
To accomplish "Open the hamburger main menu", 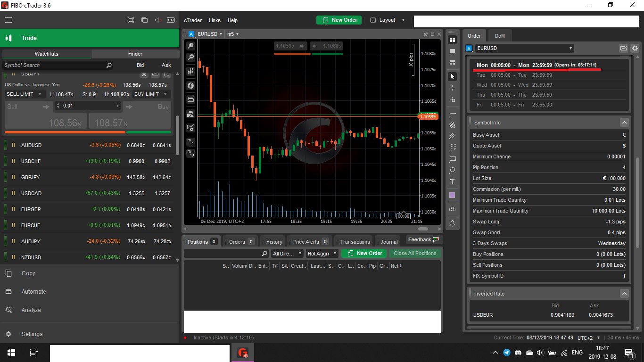I will point(8,20).
